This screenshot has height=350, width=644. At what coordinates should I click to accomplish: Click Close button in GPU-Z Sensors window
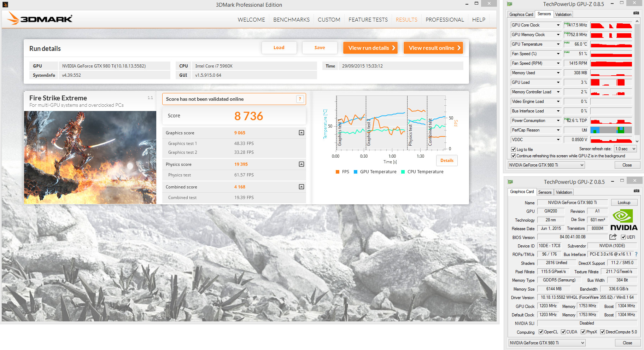tap(627, 165)
